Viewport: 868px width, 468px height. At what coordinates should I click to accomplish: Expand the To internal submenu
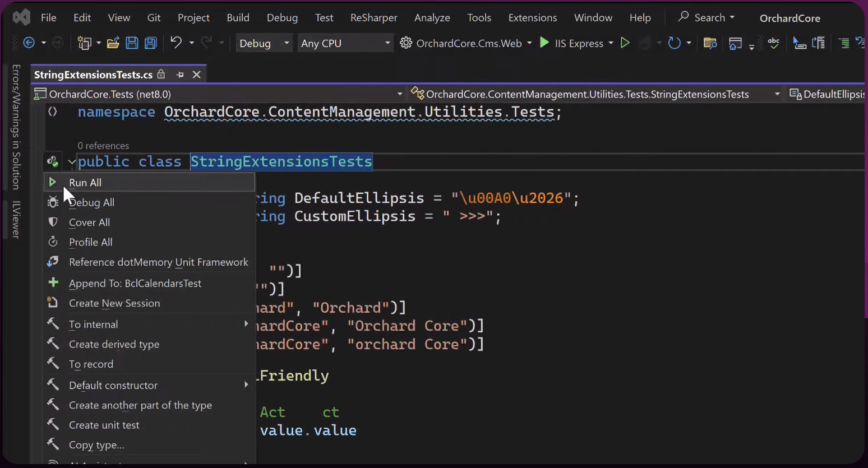point(149,324)
